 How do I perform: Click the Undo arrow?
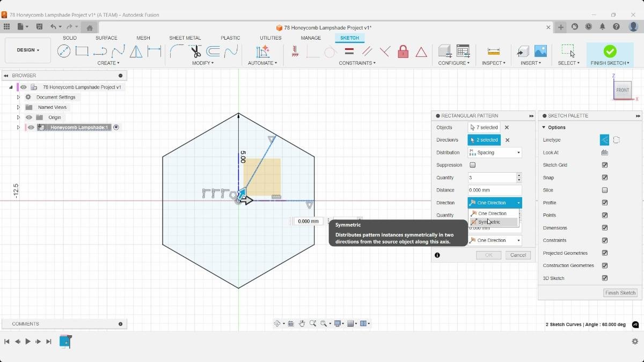coord(53,27)
